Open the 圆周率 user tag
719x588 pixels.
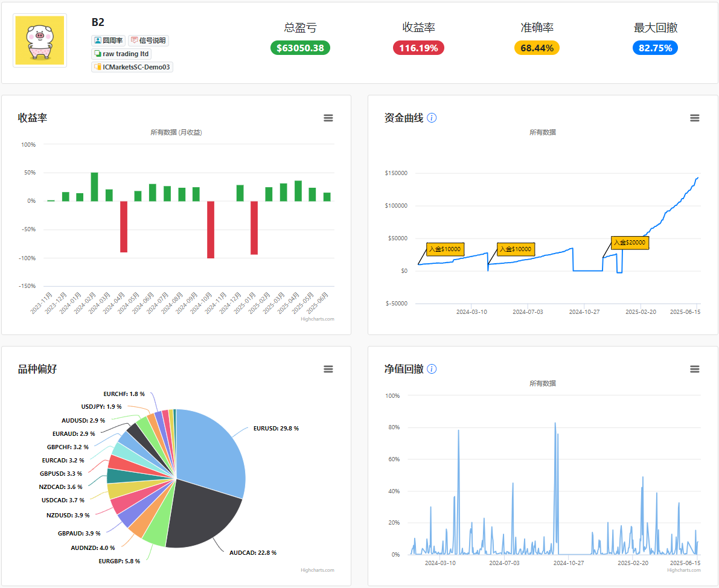108,40
